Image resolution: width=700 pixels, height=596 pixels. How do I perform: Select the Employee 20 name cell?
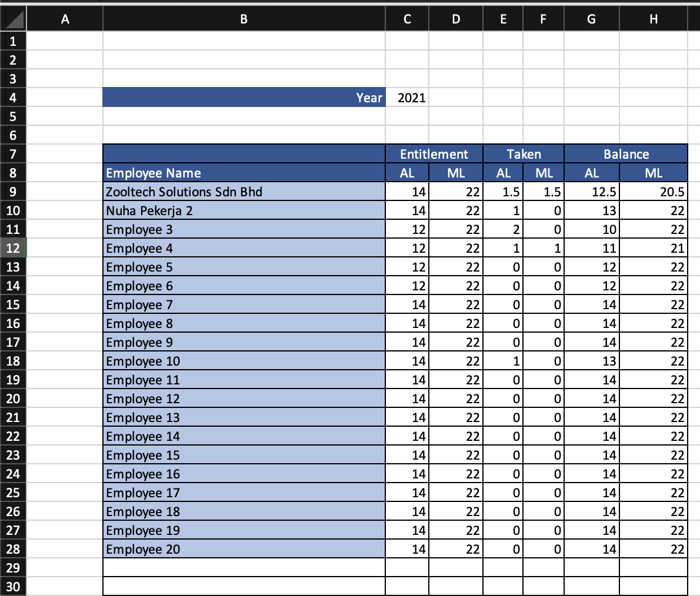244,549
